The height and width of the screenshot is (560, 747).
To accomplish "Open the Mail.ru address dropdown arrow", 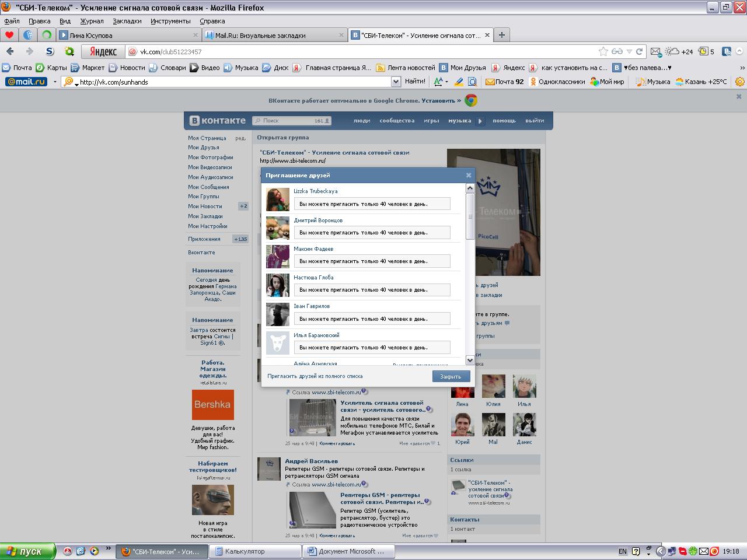I will tap(396, 82).
